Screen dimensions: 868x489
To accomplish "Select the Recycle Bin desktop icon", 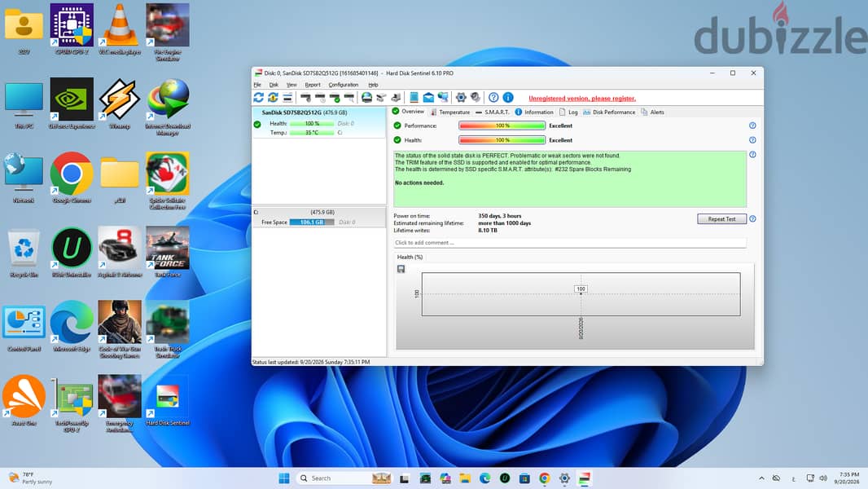I will coord(24,253).
